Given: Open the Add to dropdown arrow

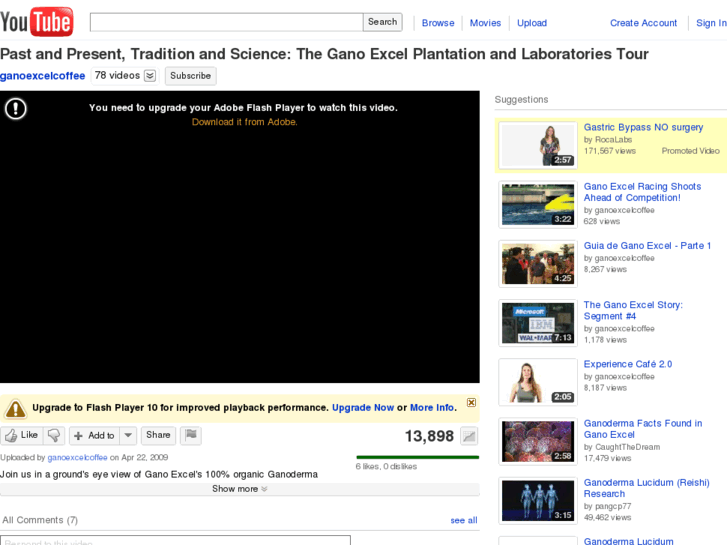Looking at the screenshot, I should coord(128,435).
